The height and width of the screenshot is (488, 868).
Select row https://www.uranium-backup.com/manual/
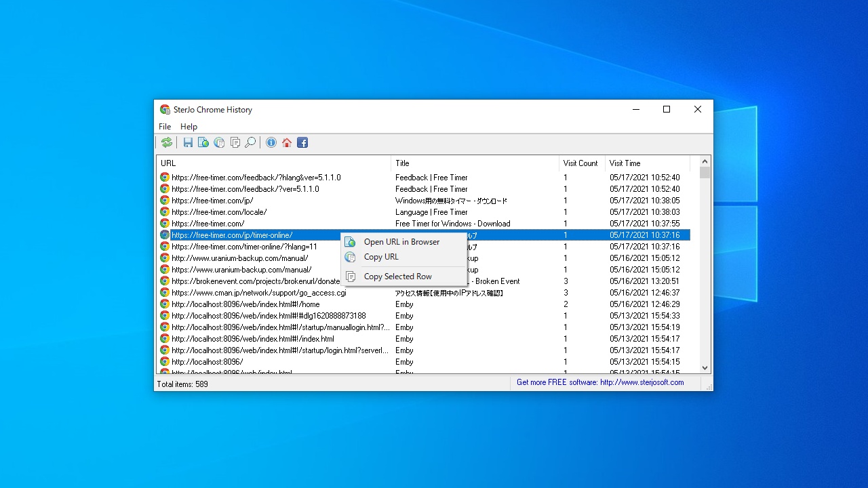(x=424, y=269)
